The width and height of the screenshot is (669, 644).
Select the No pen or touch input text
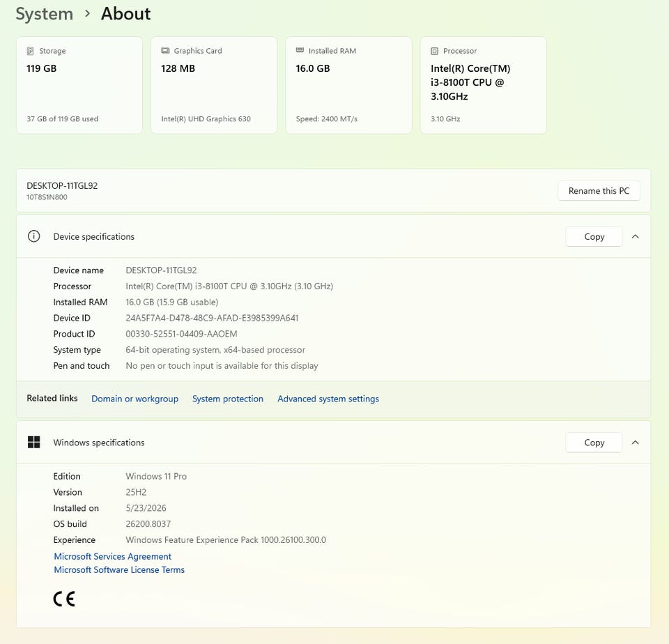(x=222, y=366)
